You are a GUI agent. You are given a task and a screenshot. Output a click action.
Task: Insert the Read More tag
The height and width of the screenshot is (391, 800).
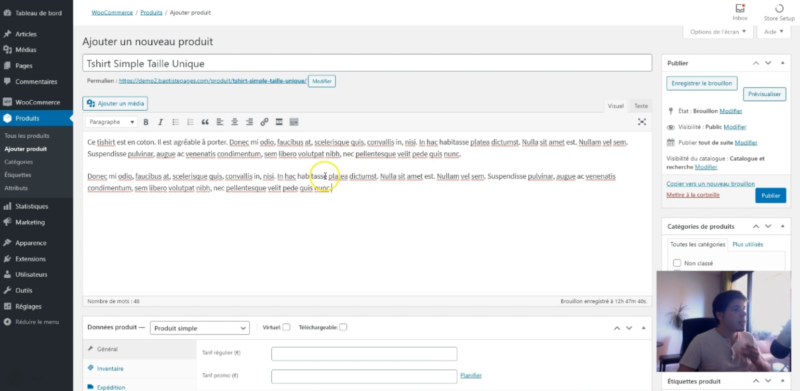(279, 122)
